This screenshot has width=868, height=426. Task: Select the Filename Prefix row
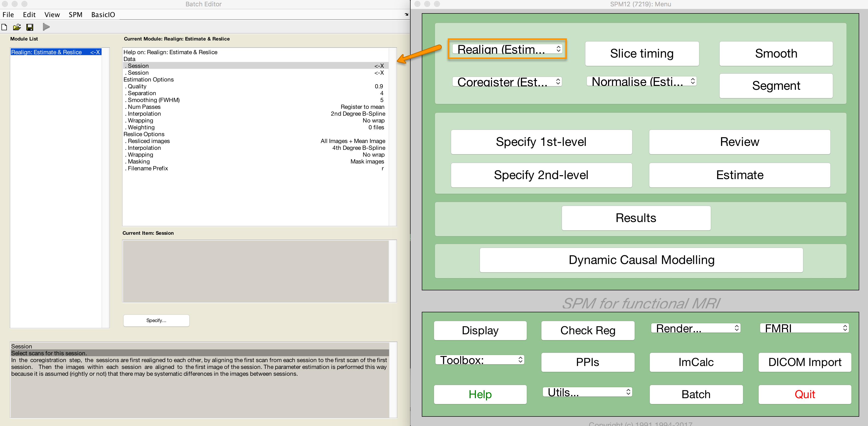pyautogui.click(x=255, y=168)
